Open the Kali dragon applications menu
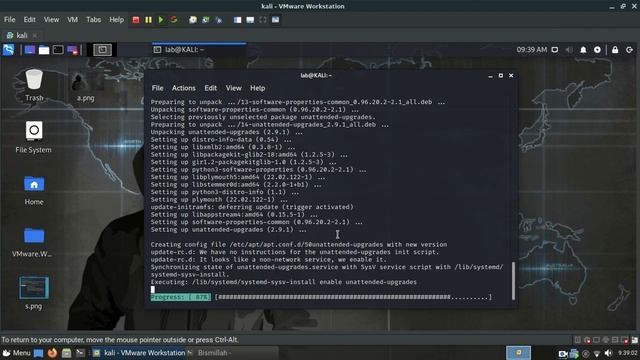This screenshot has width=640, height=360. pos(8,49)
